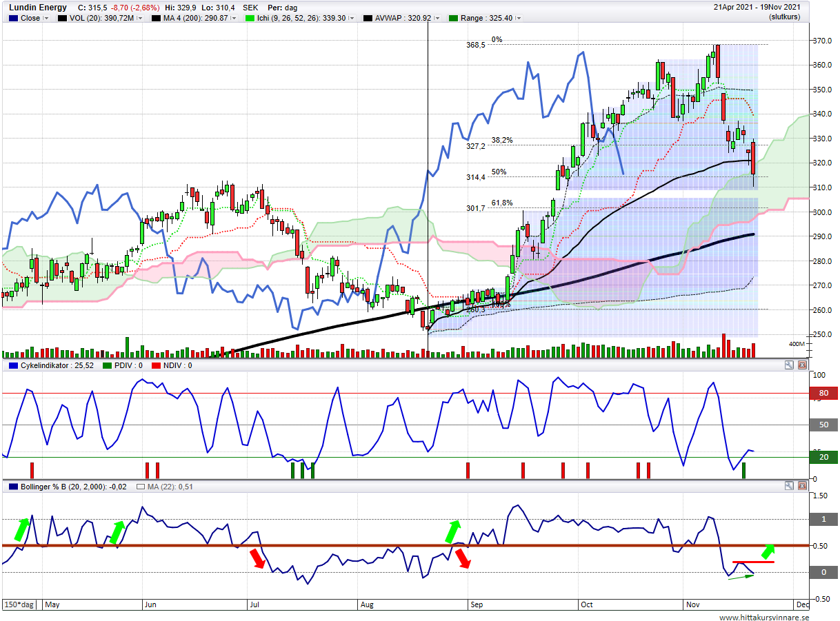Image resolution: width=840 pixels, height=621 pixels.
Task: Click the 400M volume axis label
Action: click(x=797, y=344)
